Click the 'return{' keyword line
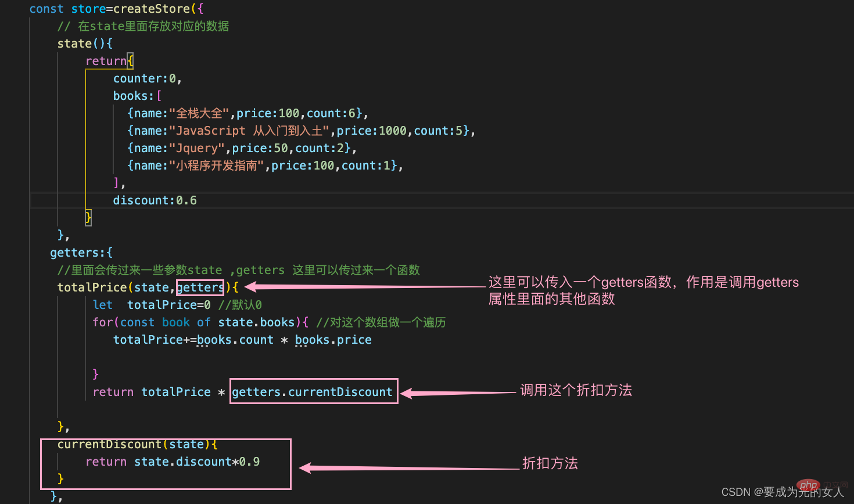Viewport: 854px width, 504px height. 109,61
